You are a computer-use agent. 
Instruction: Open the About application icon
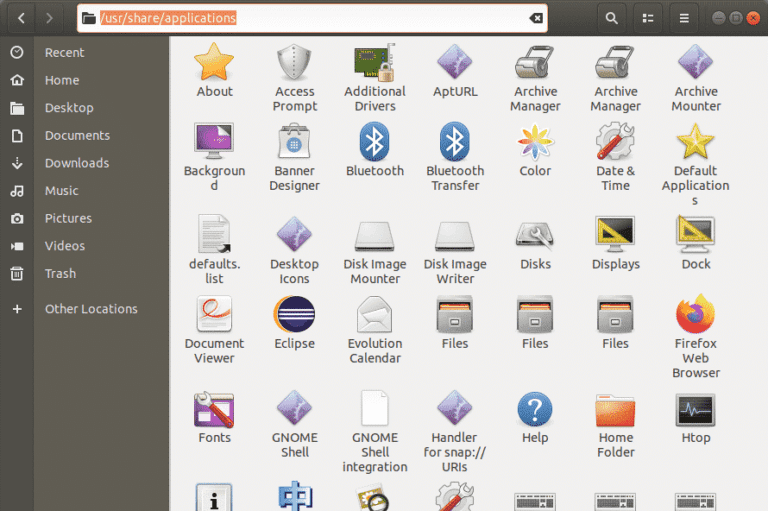[x=214, y=62]
